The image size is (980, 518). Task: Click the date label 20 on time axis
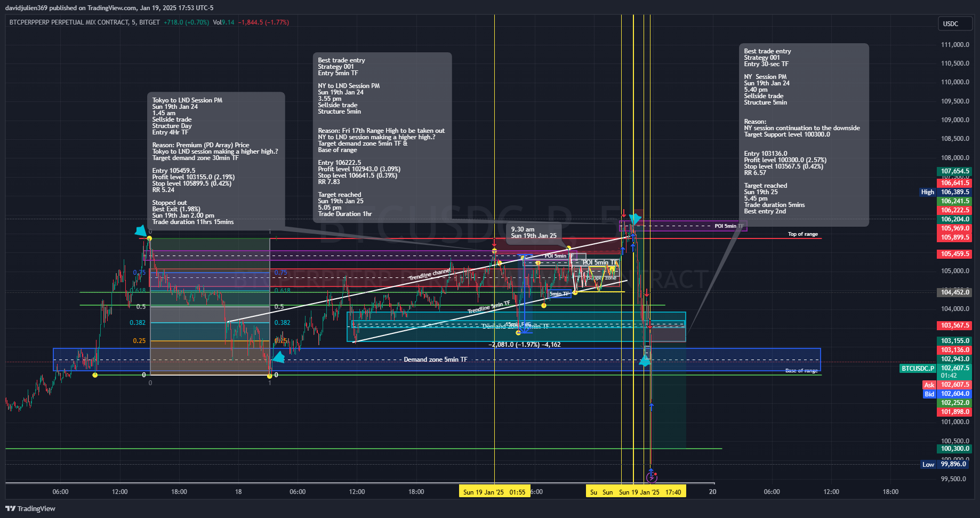tap(712, 492)
